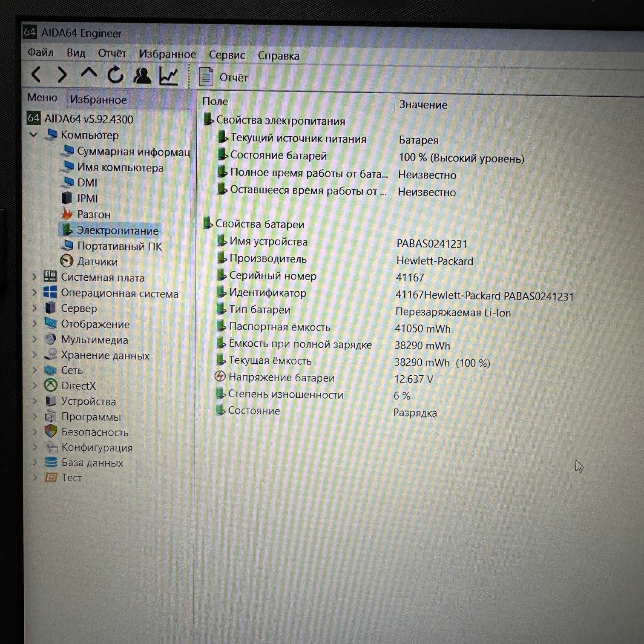Expand the Операционная система node
Screen dimensions: 644x644
pyautogui.click(x=34, y=293)
